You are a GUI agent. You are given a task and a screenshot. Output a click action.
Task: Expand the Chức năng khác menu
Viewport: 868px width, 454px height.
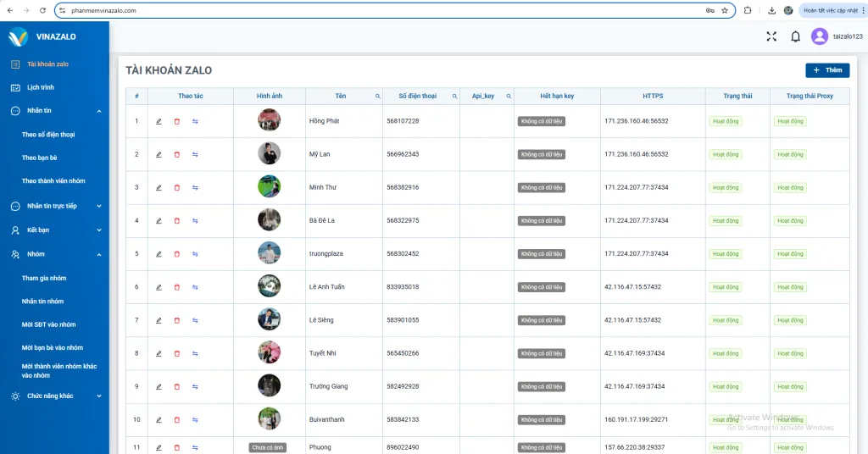click(98, 396)
